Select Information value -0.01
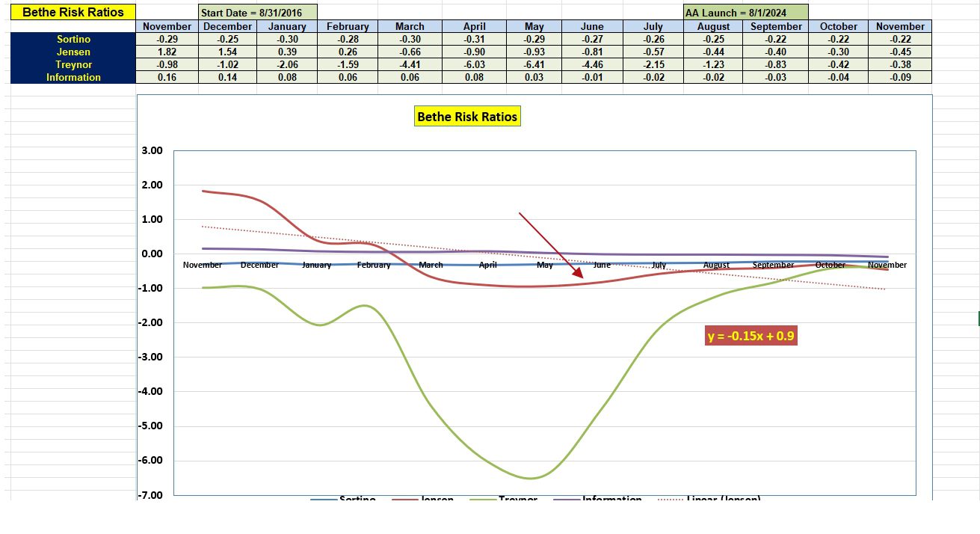 click(592, 77)
